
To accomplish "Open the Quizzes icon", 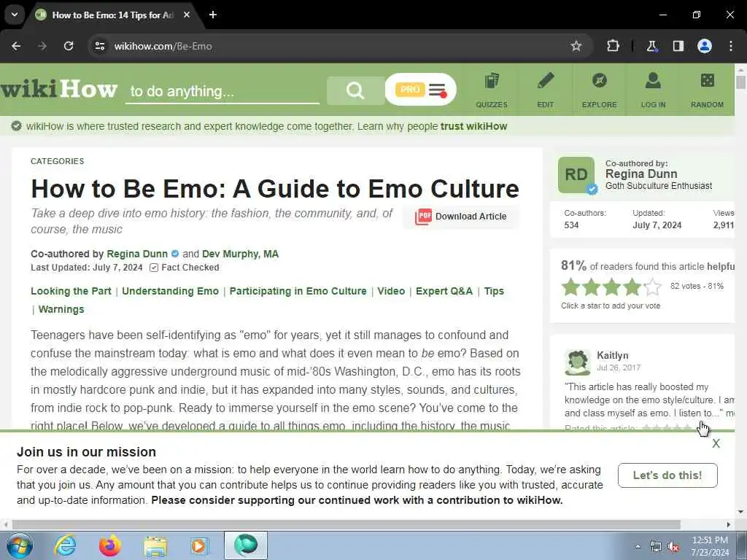I will point(492,90).
